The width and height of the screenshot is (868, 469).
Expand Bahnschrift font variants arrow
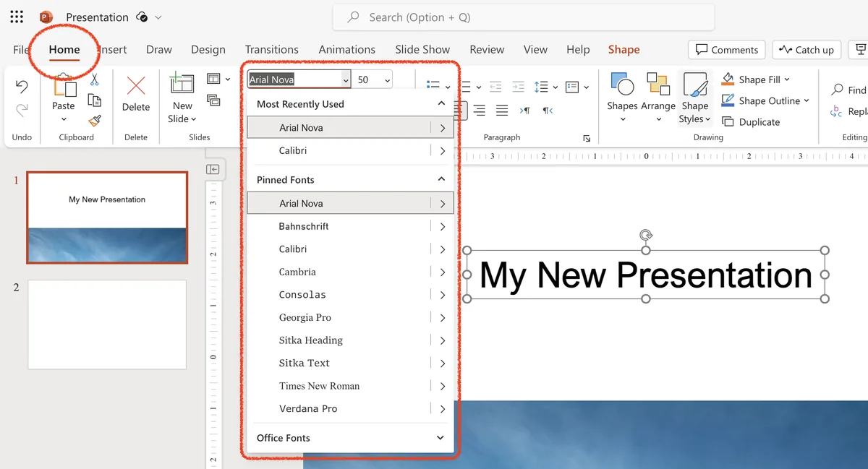pyautogui.click(x=442, y=226)
